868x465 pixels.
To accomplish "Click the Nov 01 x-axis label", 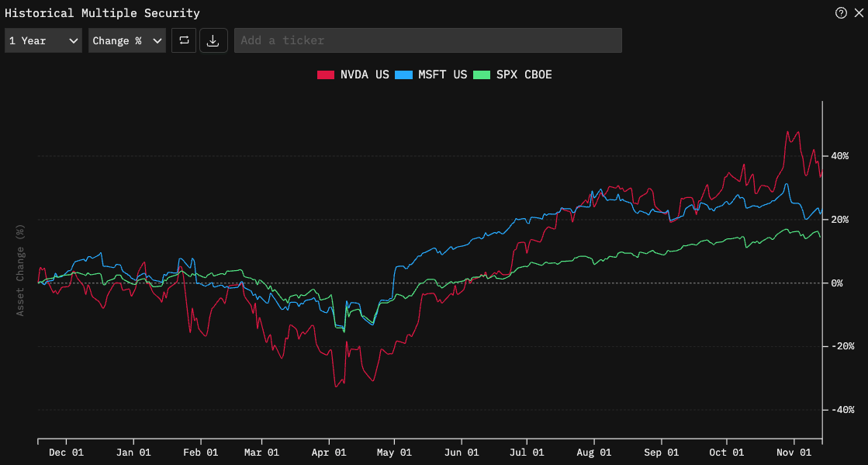I will pos(794,453).
